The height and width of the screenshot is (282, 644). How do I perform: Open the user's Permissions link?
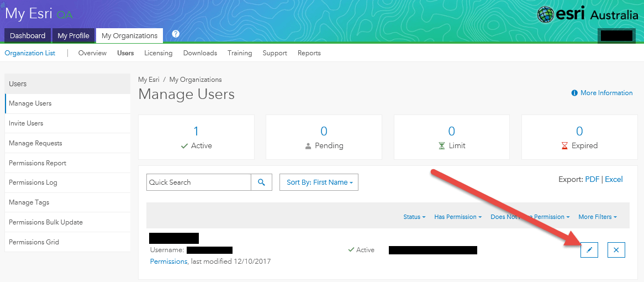[x=169, y=262]
